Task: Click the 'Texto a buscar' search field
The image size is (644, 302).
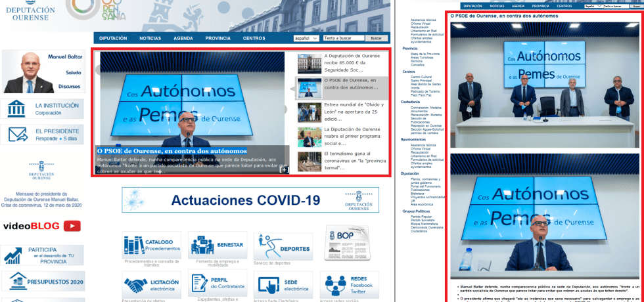Action: (343, 38)
